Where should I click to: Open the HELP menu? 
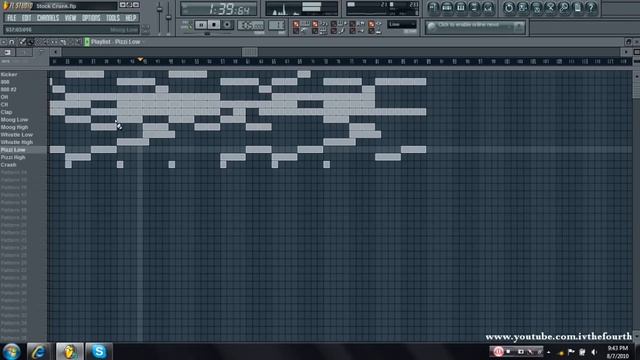click(131, 18)
